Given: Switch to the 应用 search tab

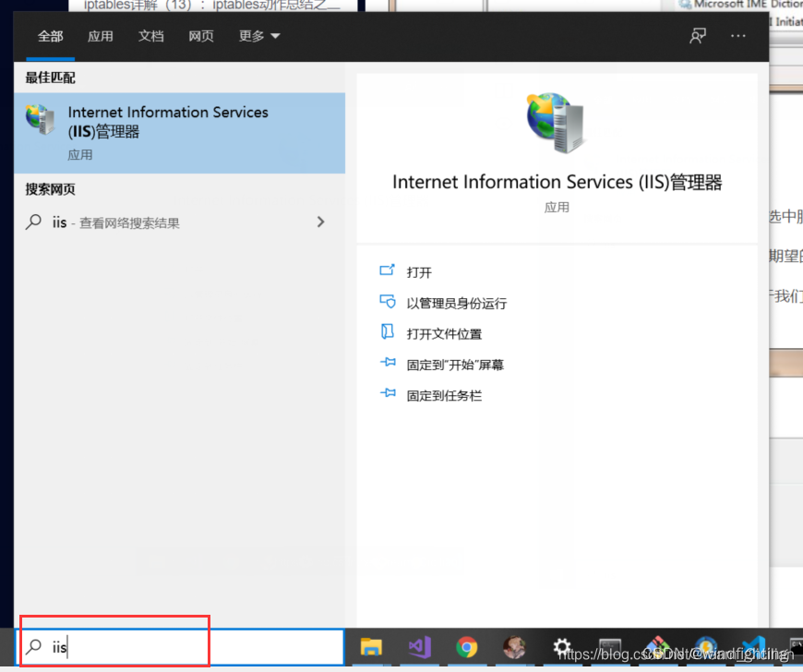Looking at the screenshot, I should pos(101,36).
